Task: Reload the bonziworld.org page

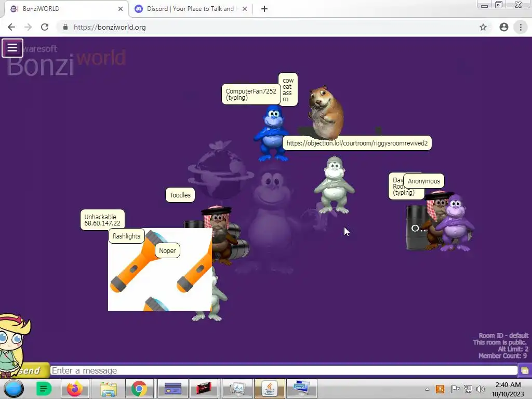Action: click(x=45, y=27)
